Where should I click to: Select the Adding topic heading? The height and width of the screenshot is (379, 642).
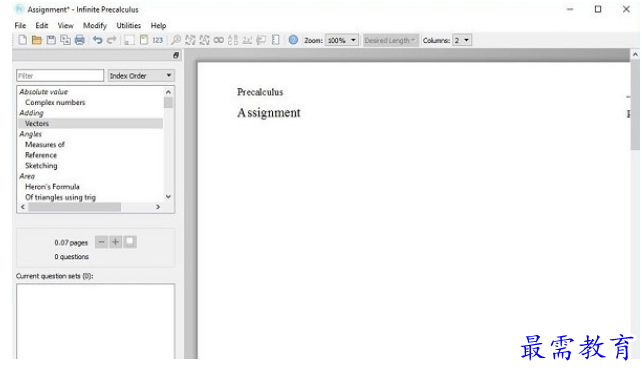[31, 113]
